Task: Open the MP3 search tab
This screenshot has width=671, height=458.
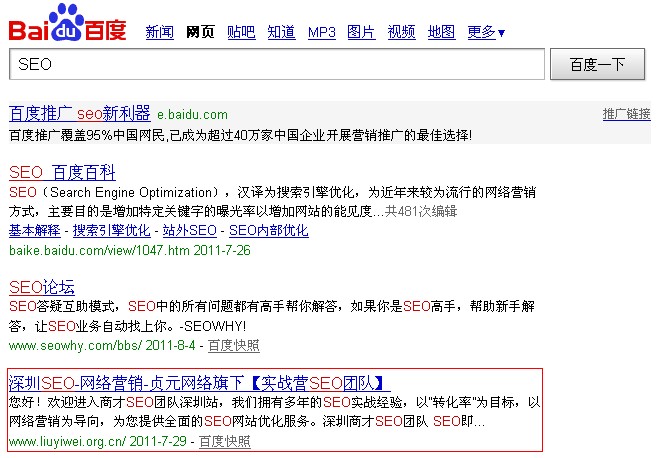Action: [x=322, y=33]
